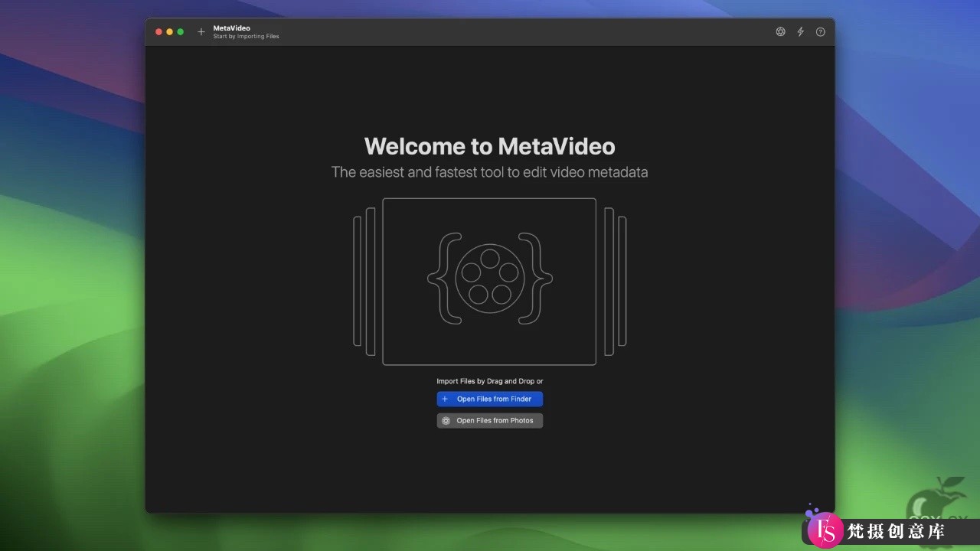Open help via the question mark icon
This screenshot has width=980, height=551.
821,32
